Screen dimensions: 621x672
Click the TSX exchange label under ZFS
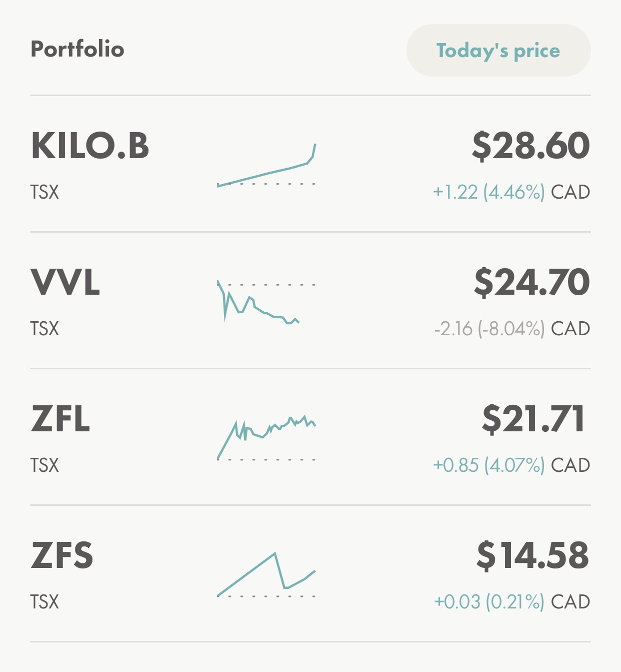click(x=44, y=602)
